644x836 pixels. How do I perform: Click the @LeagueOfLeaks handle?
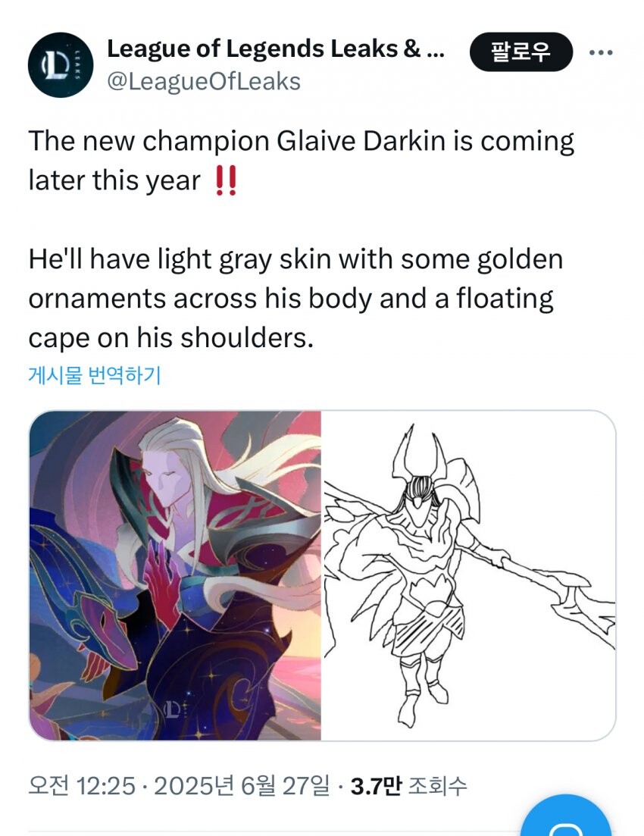[x=204, y=82]
